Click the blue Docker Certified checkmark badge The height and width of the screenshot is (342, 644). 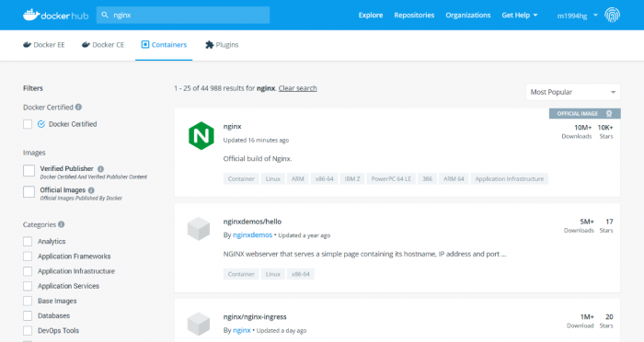point(41,124)
